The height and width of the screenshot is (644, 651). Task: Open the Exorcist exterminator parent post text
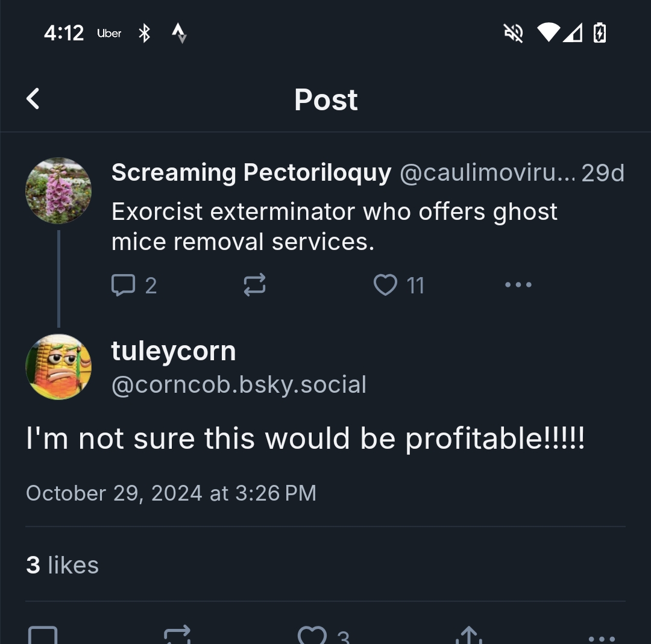pos(334,227)
